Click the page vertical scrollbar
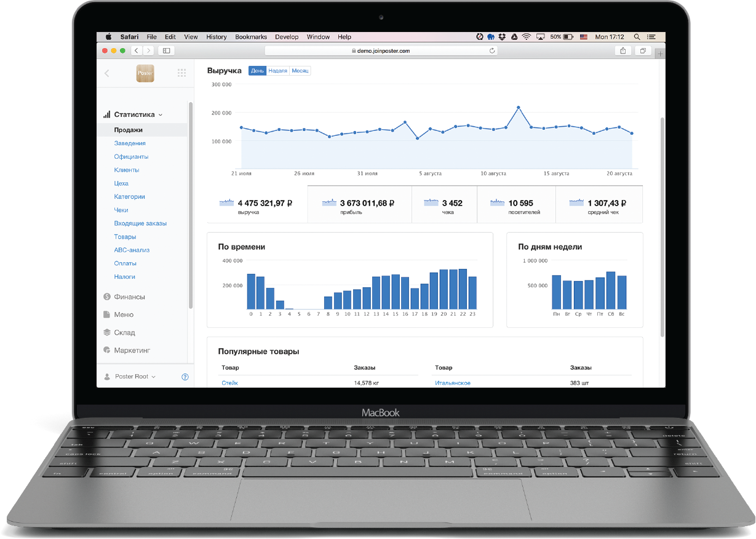 [661, 228]
